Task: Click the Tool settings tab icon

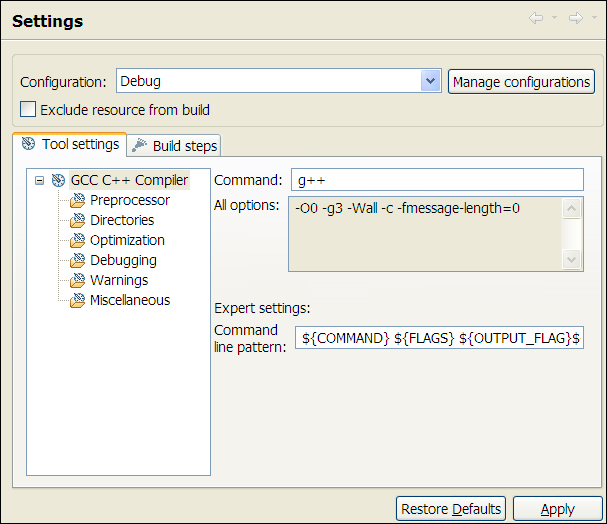Action: tap(28, 144)
